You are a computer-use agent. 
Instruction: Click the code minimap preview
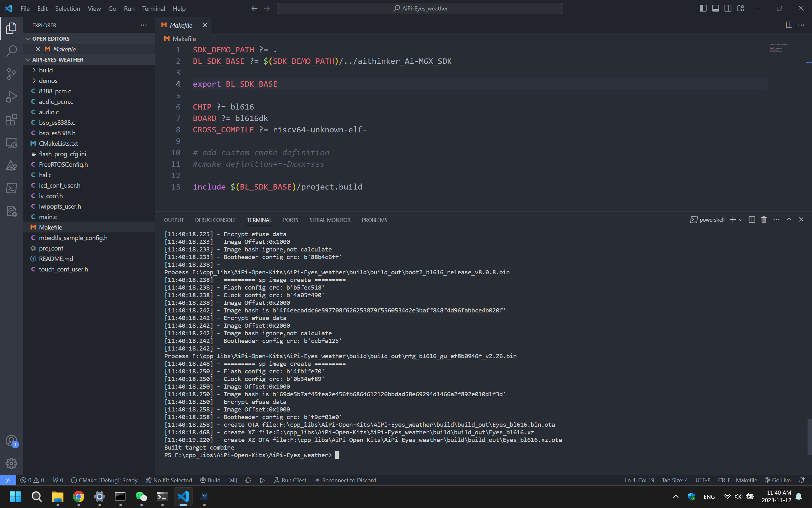point(778,48)
